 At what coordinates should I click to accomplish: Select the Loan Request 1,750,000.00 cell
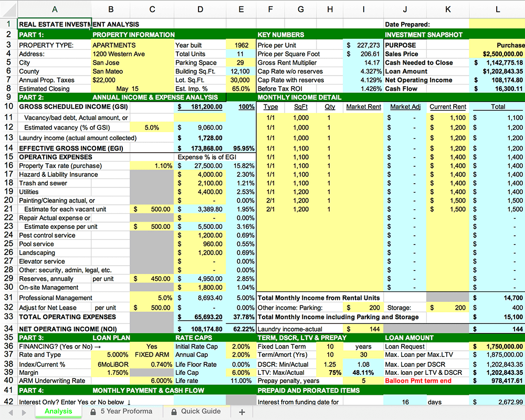tap(497, 346)
